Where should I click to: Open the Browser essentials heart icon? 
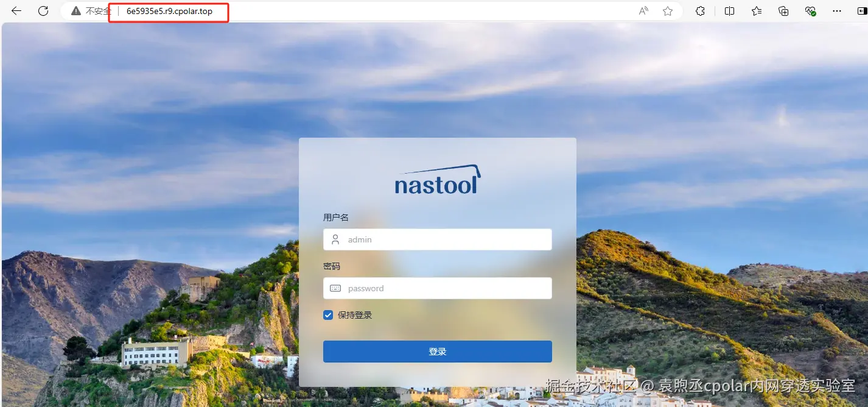coord(810,11)
